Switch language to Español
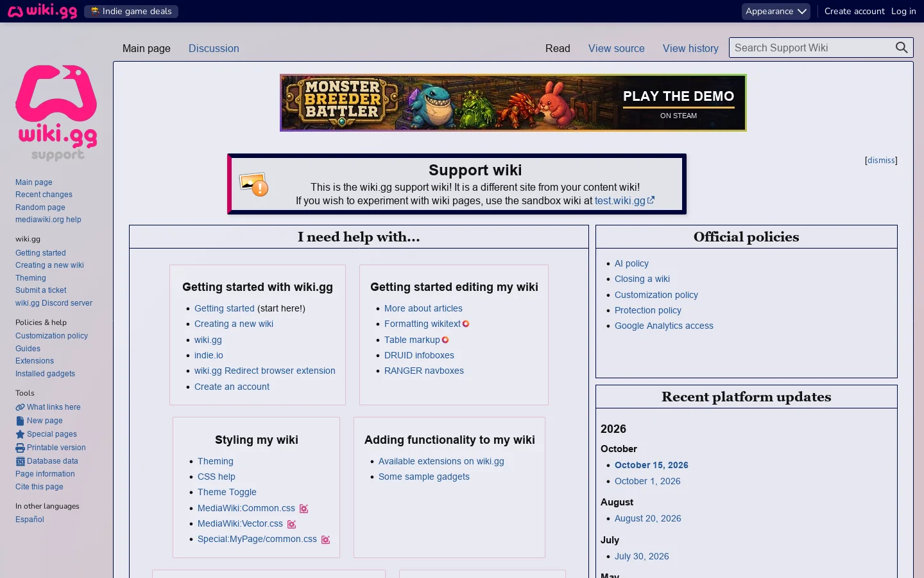The height and width of the screenshot is (578, 924). tap(30, 520)
